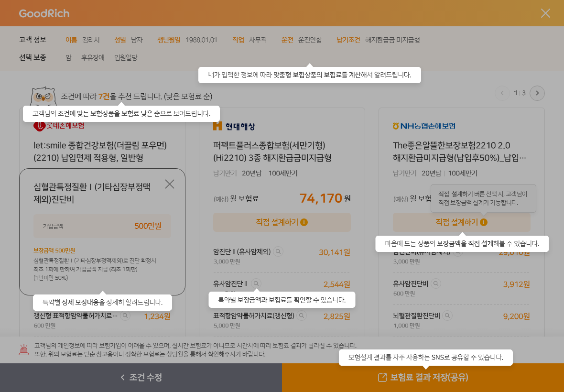Viewport: 564px width, 392px height.
Task: Click the 1 | 3 page indicator
Action: pos(520,93)
